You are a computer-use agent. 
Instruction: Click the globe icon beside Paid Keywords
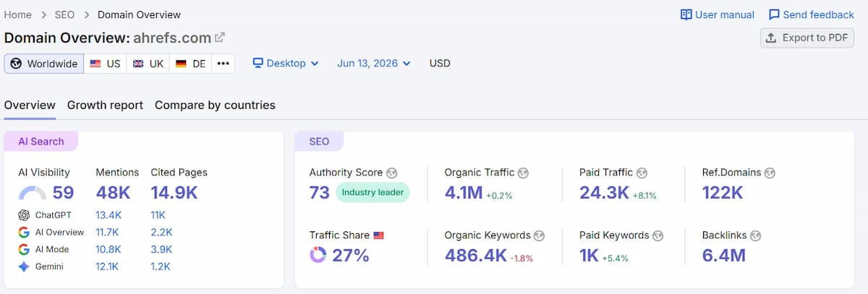click(x=658, y=235)
